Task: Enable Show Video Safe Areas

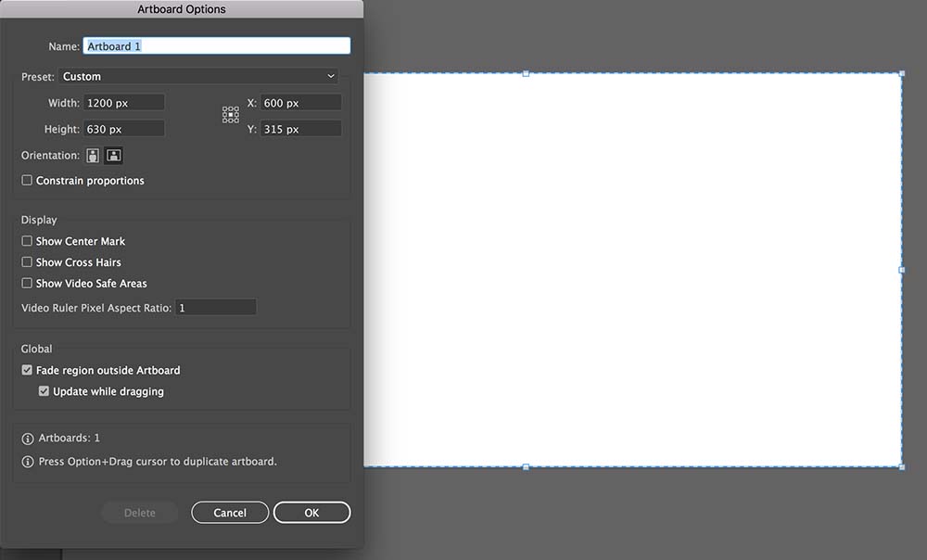Action: point(27,284)
